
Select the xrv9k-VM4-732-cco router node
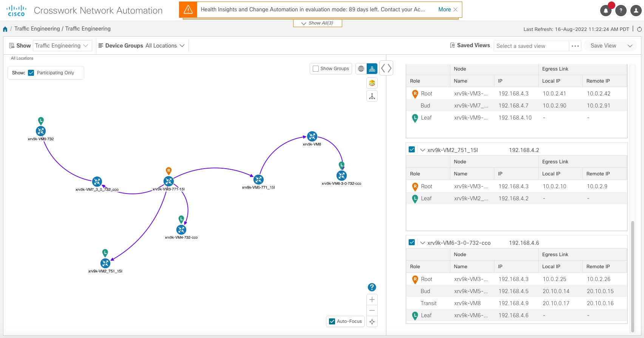[181, 229]
